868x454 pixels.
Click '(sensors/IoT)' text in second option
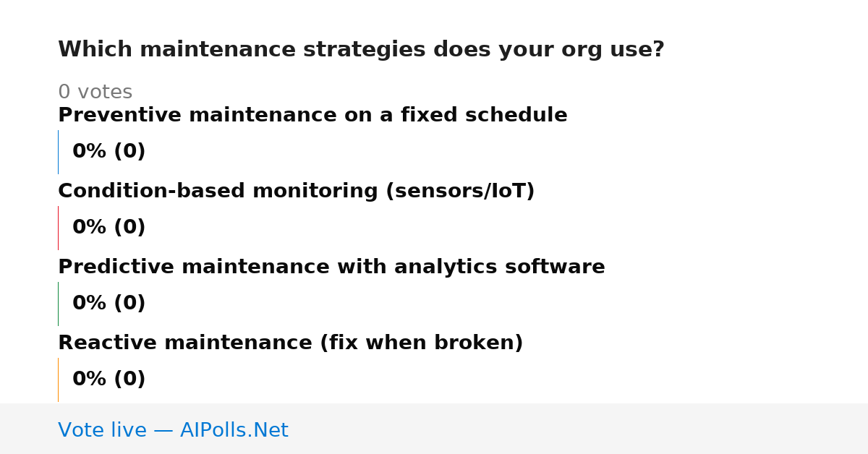click(460, 192)
